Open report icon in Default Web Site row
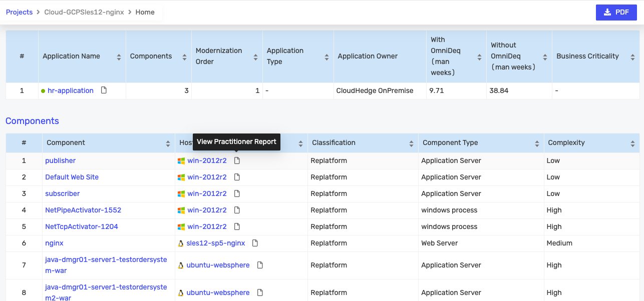644x301 pixels. [x=237, y=177]
